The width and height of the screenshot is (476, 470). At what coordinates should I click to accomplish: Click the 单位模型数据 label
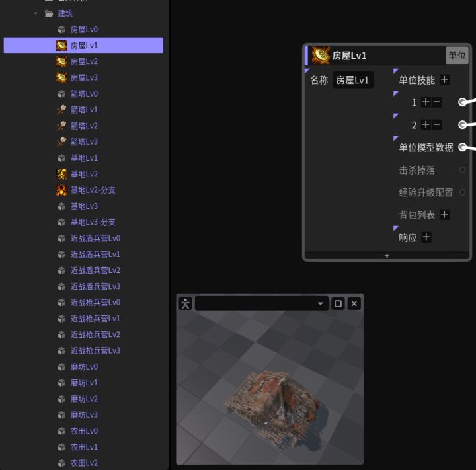426,147
